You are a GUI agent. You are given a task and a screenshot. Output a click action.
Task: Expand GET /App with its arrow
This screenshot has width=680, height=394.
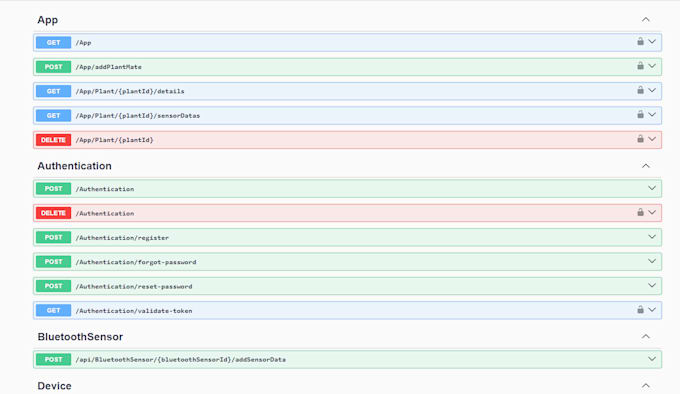[652, 42]
